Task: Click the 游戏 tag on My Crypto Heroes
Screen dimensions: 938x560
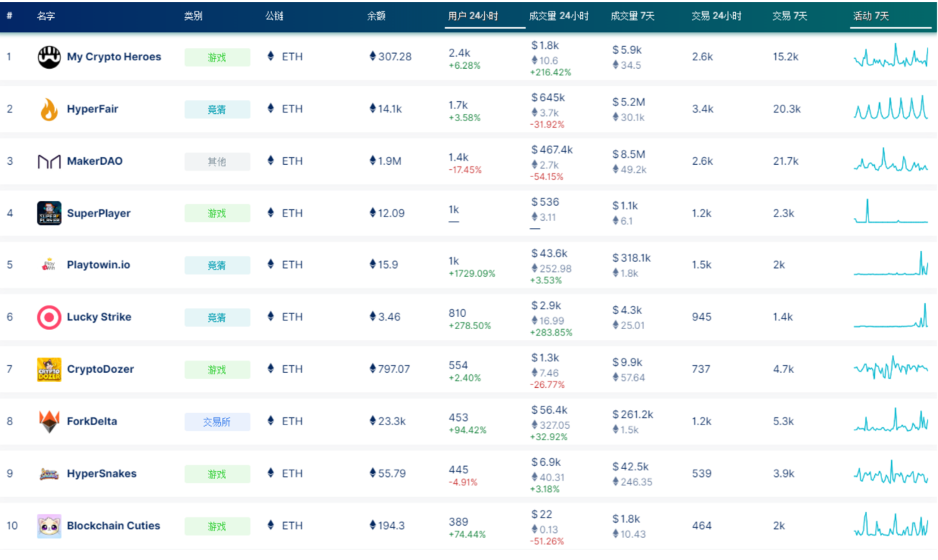Action: (x=217, y=57)
